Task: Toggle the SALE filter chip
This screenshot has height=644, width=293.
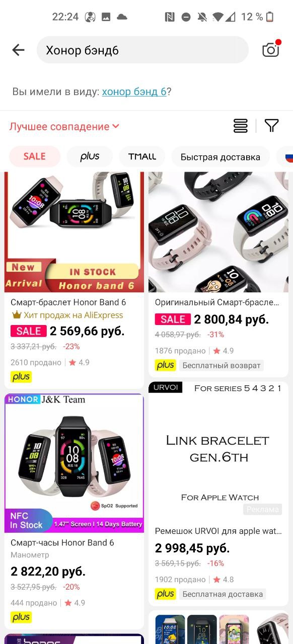Action: tap(35, 156)
